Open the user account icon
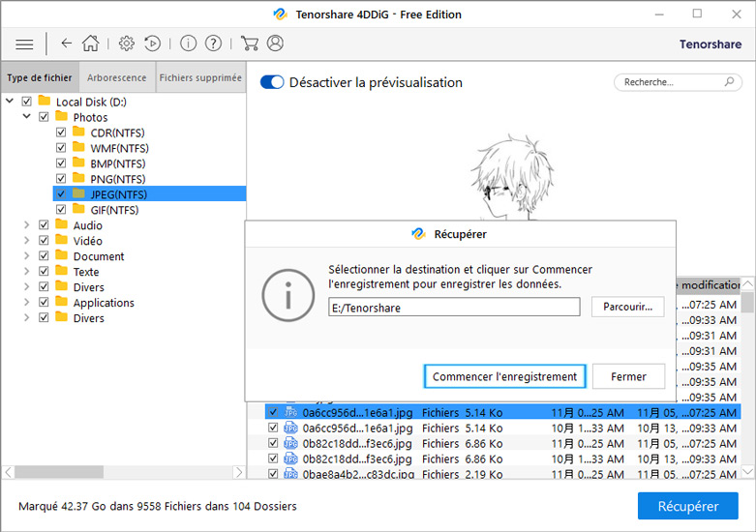 click(275, 44)
